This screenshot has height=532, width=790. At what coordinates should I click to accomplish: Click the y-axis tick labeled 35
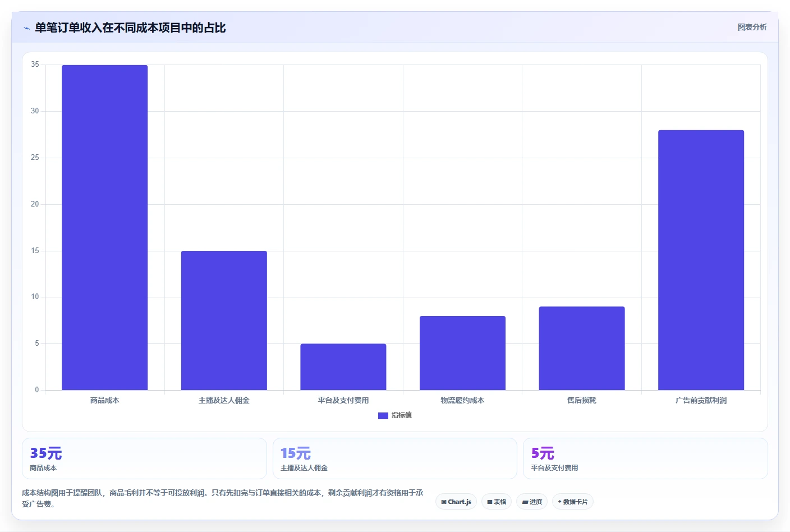tap(35, 65)
